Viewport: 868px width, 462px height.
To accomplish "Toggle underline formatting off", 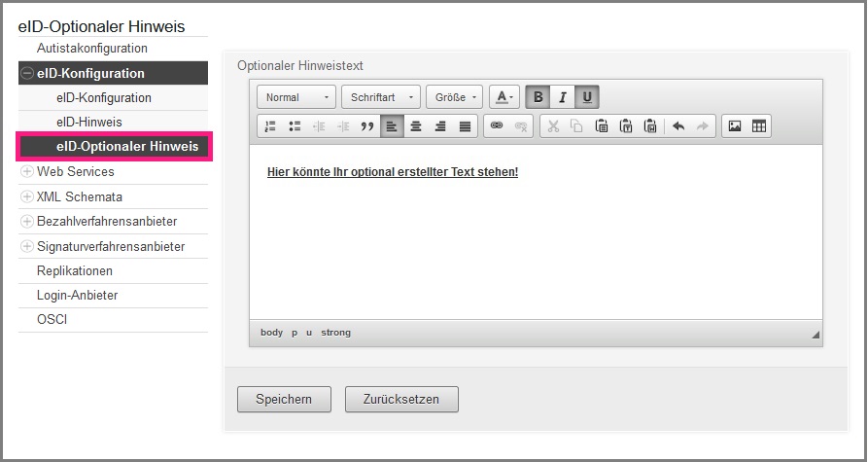I will [x=587, y=97].
